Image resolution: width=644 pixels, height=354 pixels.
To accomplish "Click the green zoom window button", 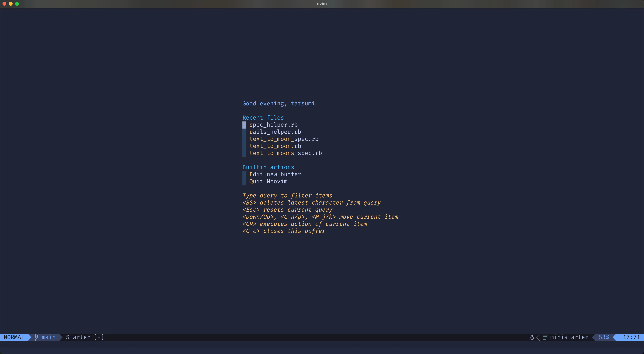I will click(x=17, y=4).
